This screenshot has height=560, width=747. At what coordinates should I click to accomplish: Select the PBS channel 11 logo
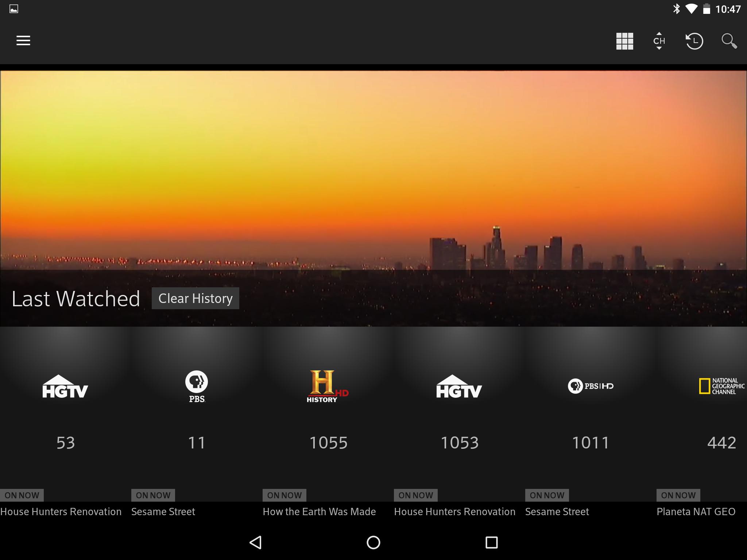click(x=197, y=386)
